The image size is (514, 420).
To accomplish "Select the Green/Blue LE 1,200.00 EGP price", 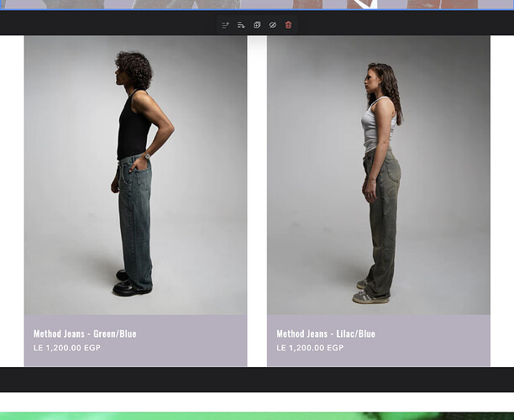I will [67, 348].
